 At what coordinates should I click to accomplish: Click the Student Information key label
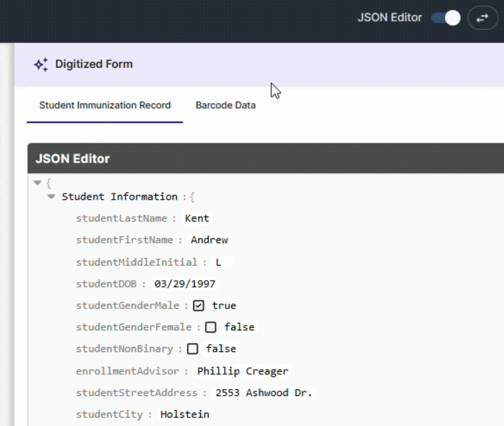point(119,197)
